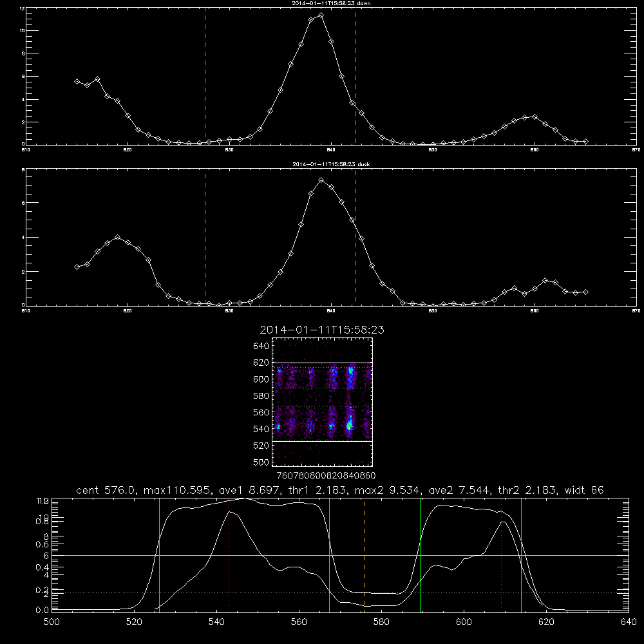
Task: Select the 'max110.595' statistic text
Action: [176, 490]
